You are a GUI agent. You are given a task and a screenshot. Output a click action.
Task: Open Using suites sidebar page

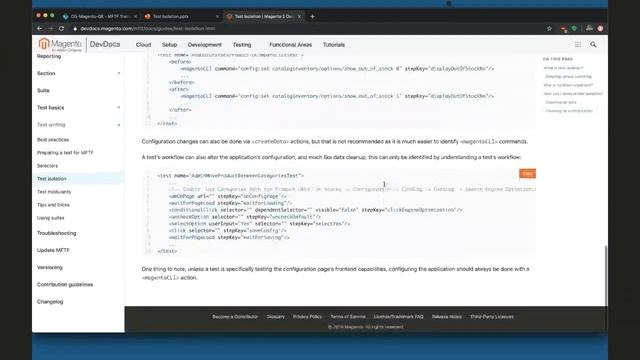(x=51, y=218)
